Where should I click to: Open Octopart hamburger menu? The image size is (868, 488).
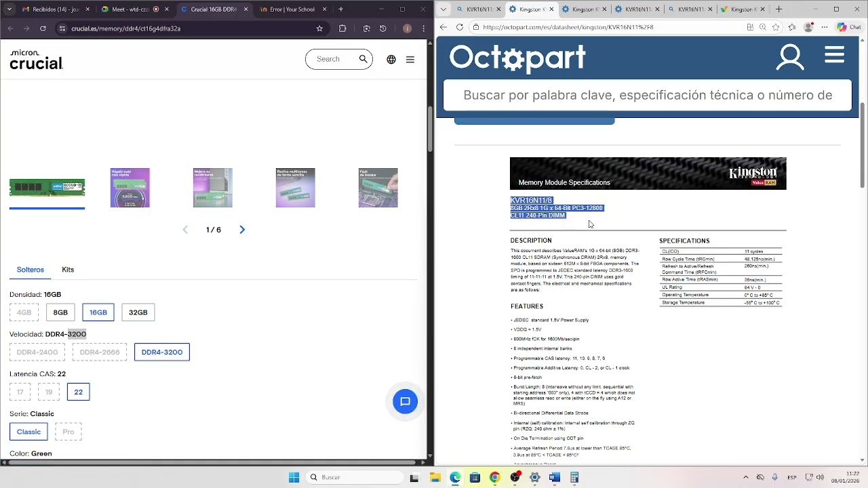[835, 55]
